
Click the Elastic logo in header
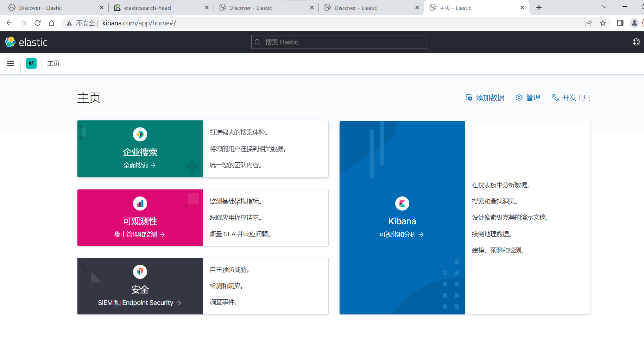tap(26, 42)
